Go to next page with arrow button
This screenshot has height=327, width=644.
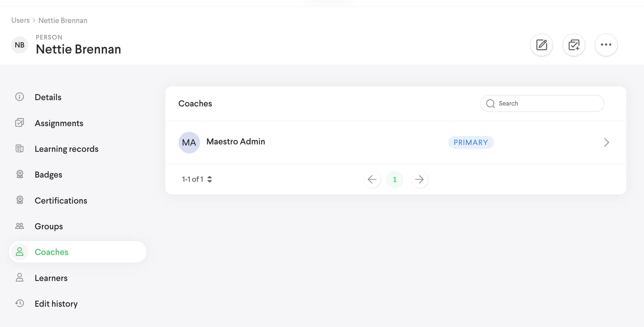point(419,179)
